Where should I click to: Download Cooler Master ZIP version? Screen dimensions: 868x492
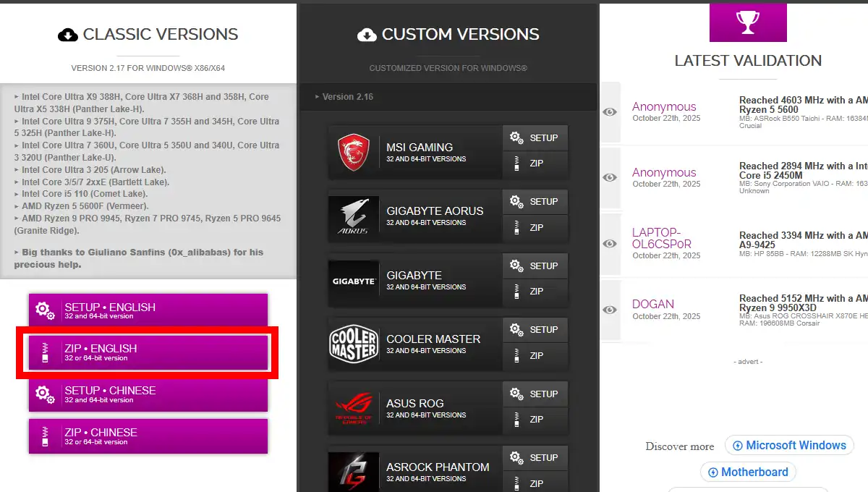535,356
